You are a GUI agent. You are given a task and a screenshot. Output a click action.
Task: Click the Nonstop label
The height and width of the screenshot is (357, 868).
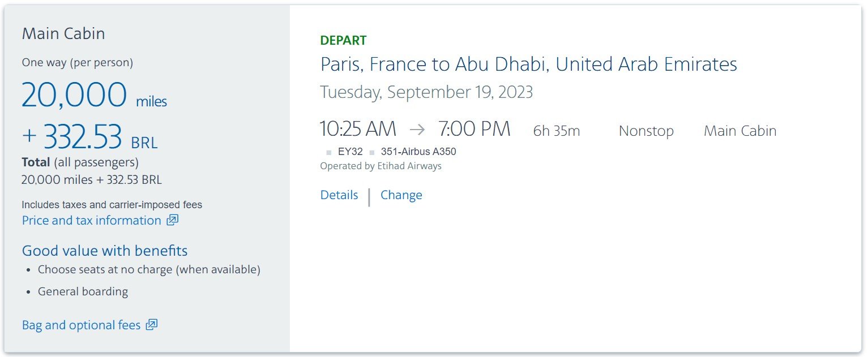tap(646, 131)
